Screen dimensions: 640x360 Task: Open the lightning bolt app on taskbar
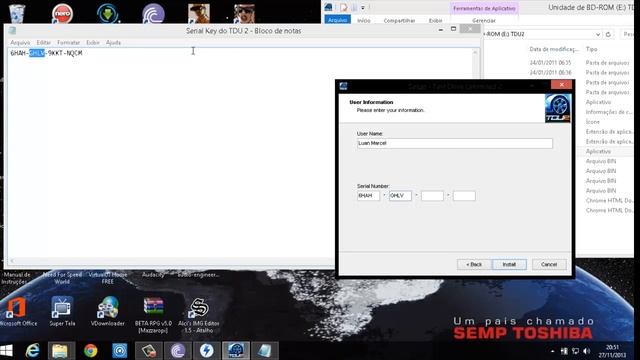click(207, 351)
